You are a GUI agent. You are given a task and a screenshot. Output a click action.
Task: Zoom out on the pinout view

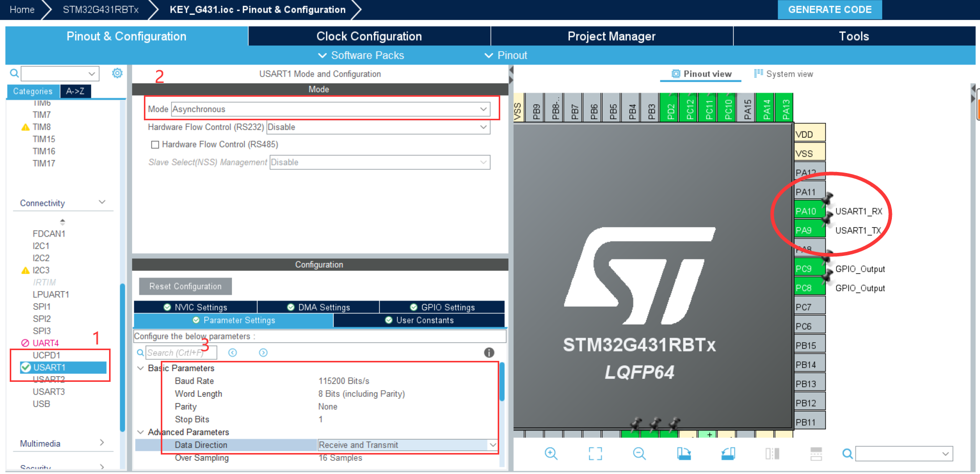[638, 454]
